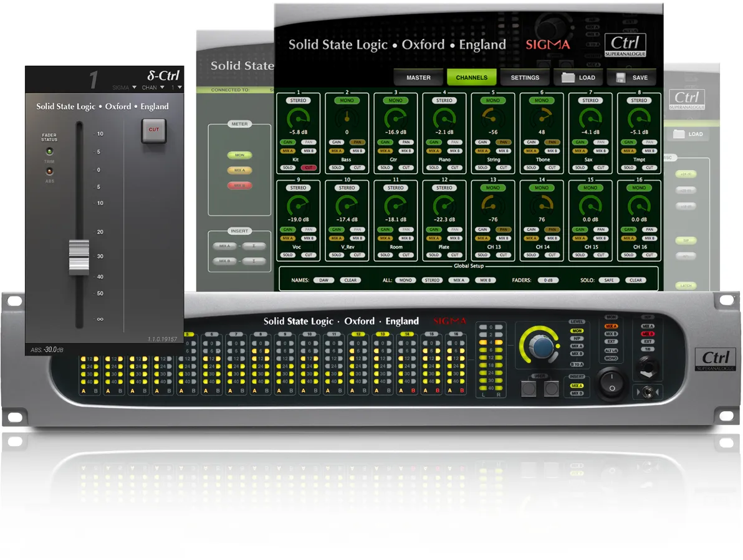743x560 pixels.
Task: Select MIX B in the background METER panel
Action: [240, 186]
